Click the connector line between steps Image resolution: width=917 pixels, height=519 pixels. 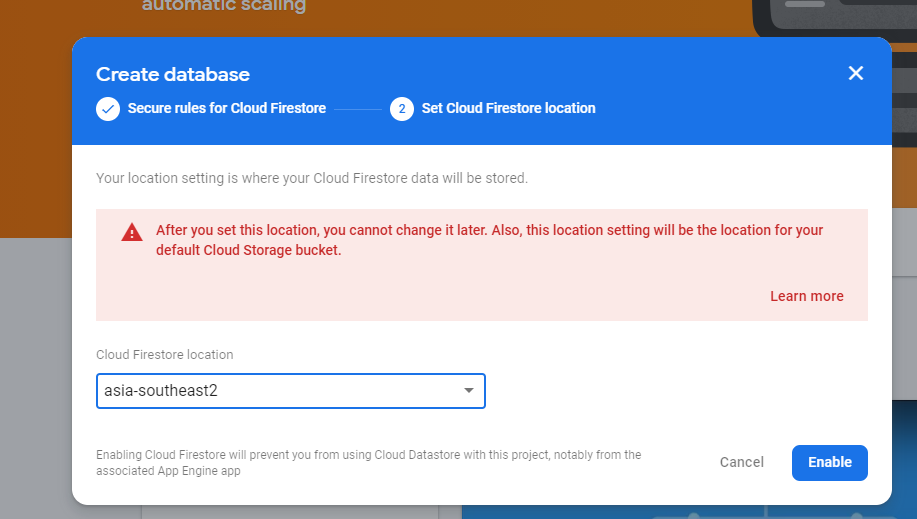click(357, 108)
